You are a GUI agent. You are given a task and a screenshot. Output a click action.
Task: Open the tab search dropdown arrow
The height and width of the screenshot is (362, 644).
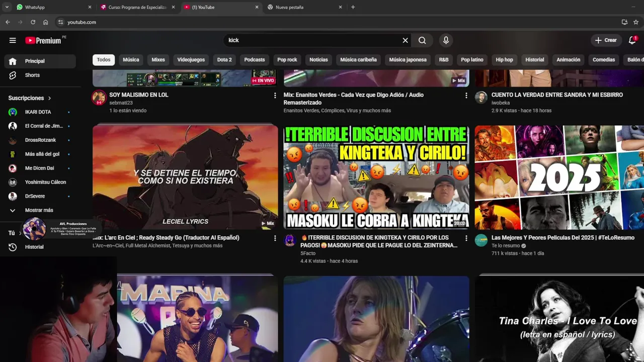click(x=7, y=7)
